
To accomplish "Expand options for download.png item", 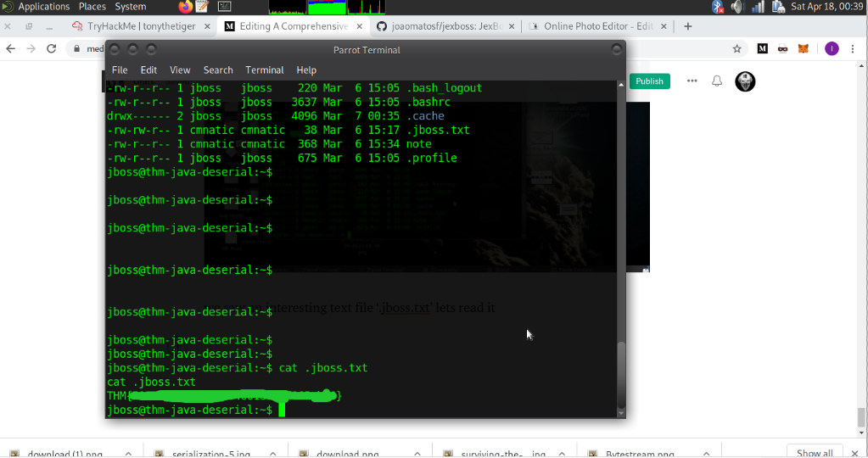I will tap(417, 454).
